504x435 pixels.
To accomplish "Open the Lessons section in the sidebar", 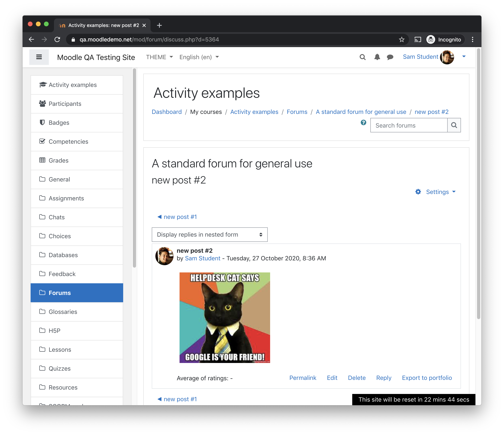I will coord(77,350).
